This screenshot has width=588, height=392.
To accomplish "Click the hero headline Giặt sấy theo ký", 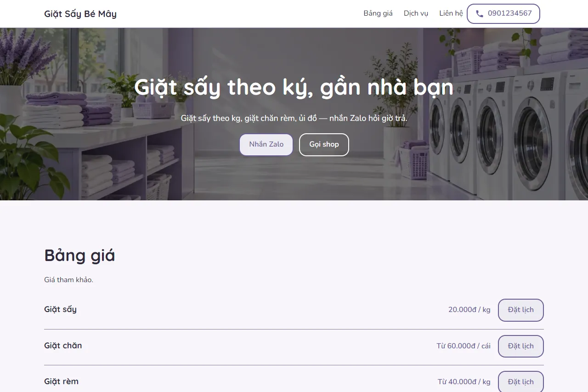I will pos(294,87).
